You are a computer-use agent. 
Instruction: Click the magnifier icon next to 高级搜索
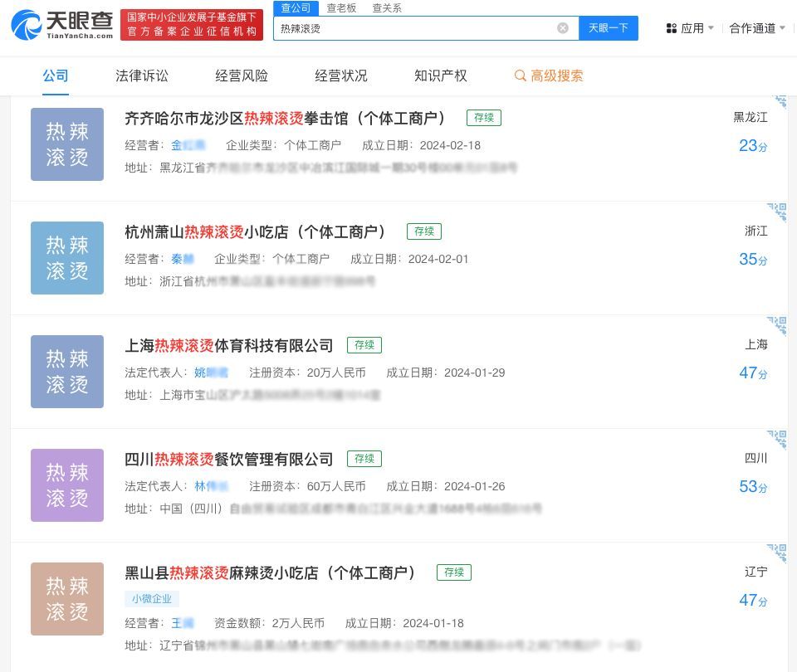520,75
